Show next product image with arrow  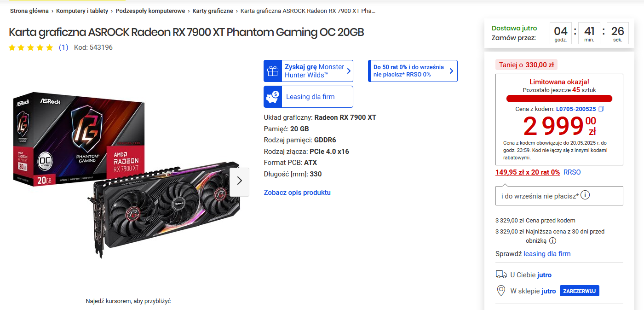[239, 181]
